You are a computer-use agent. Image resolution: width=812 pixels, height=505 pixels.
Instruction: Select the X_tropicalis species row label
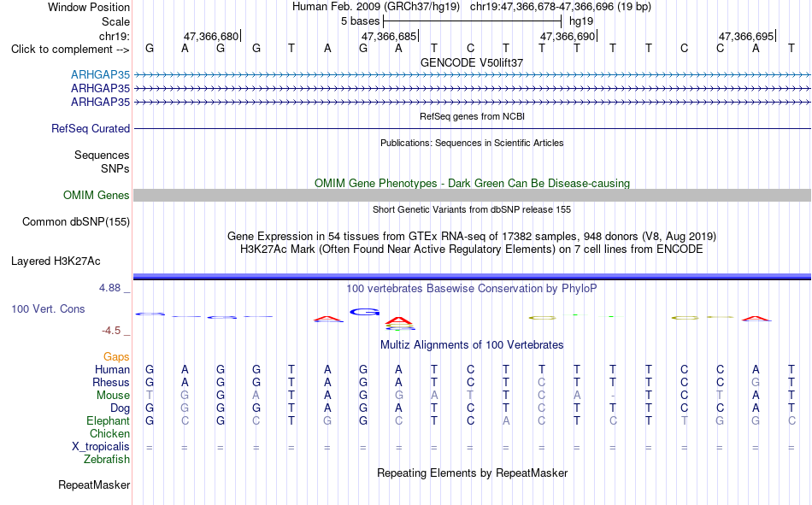click(x=101, y=447)
